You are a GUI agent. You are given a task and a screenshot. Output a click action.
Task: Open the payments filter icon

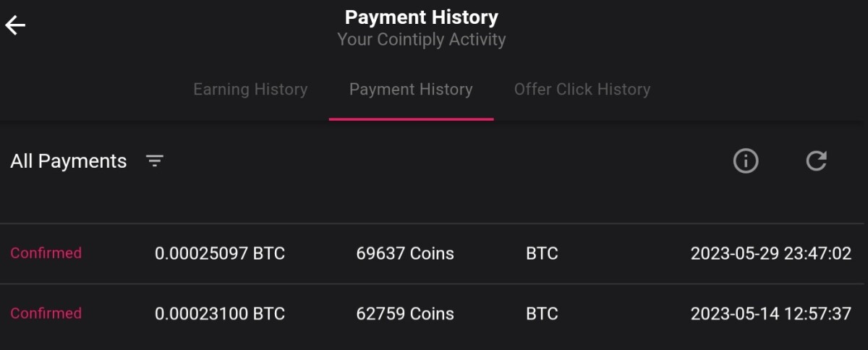point(155,161)
